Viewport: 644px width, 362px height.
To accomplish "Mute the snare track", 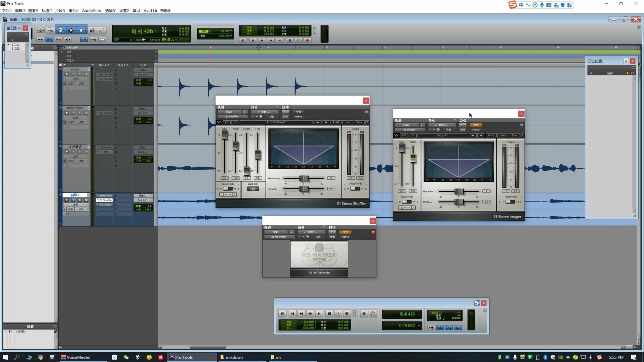I will pos(86,74).
